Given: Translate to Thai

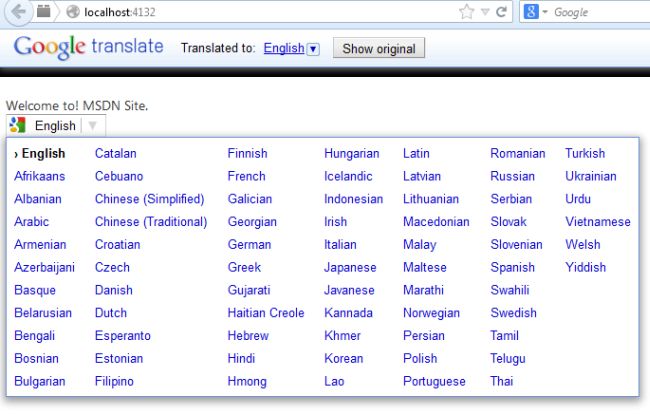Looking at the screenshot, I should point(502,381).
